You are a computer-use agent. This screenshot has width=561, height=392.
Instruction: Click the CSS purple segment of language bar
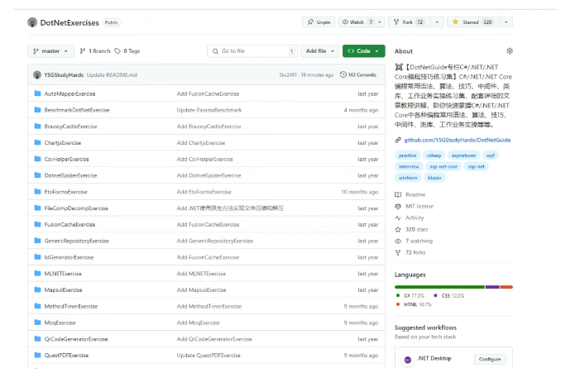point(492,287)
